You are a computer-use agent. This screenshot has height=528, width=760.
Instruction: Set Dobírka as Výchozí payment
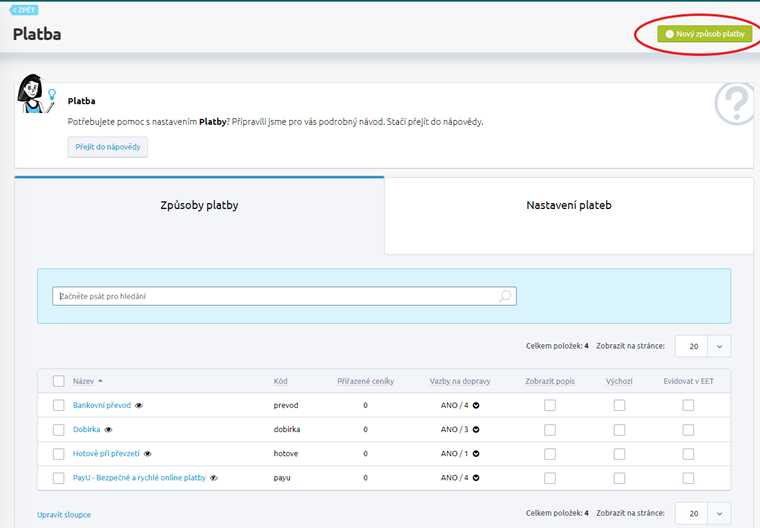tap(619, 430)
